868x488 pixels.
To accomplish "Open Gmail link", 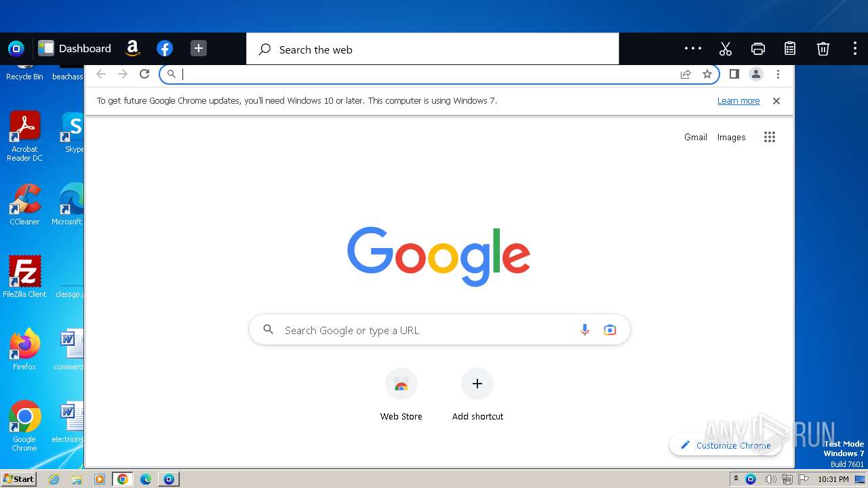I will 696,137.
